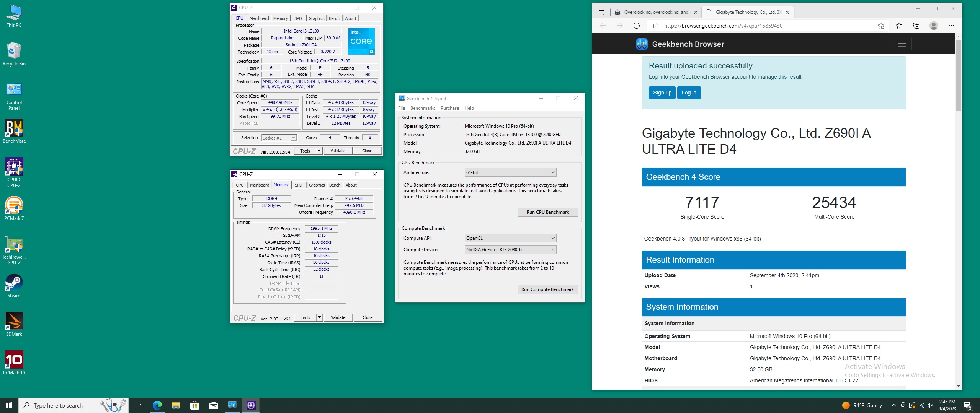Add this page to favorites
The image size is (980, 413).
click(881, 26)
